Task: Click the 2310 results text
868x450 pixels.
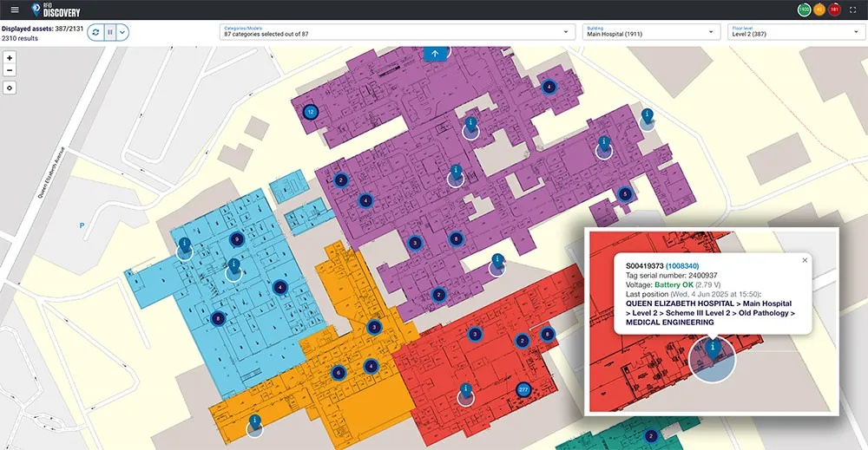Action: point(20,38)
